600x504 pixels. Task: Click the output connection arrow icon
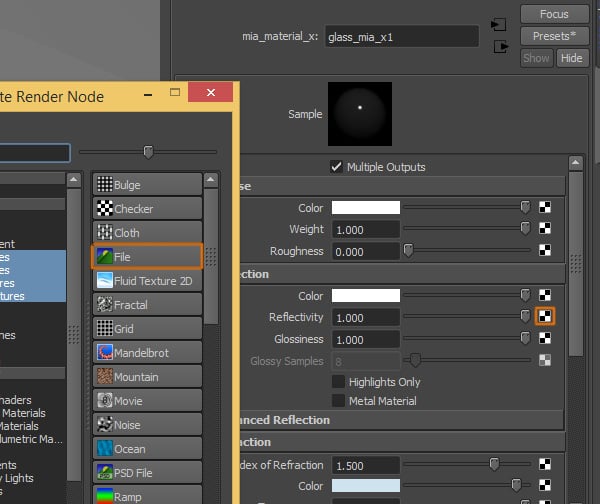[499, 46]
